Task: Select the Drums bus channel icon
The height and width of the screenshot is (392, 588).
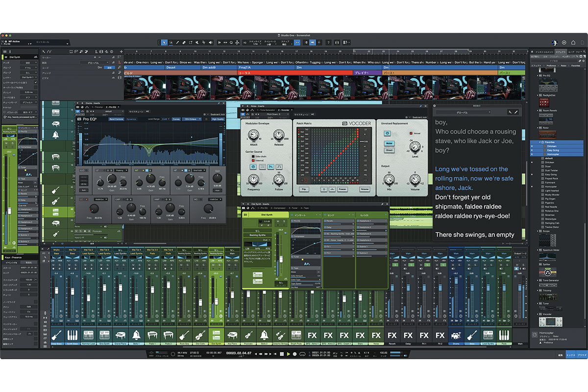Action: pos(456,336)
